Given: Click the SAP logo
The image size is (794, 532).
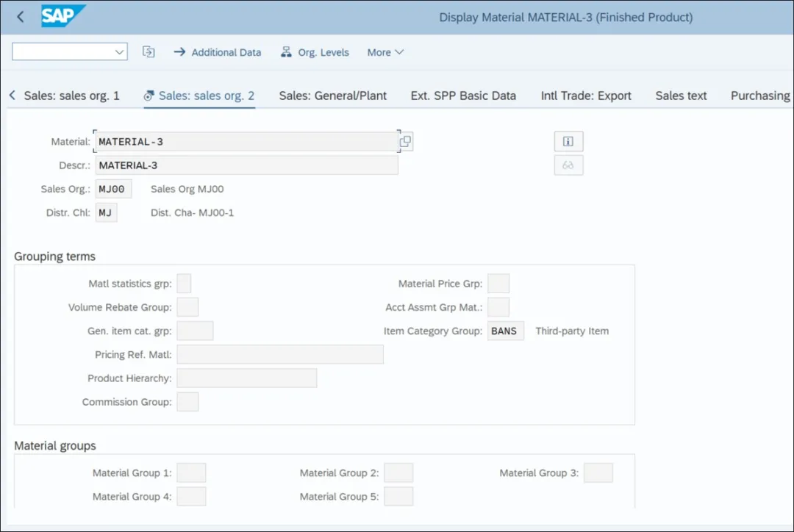Looking at the screenshot, I should point(63,16).
